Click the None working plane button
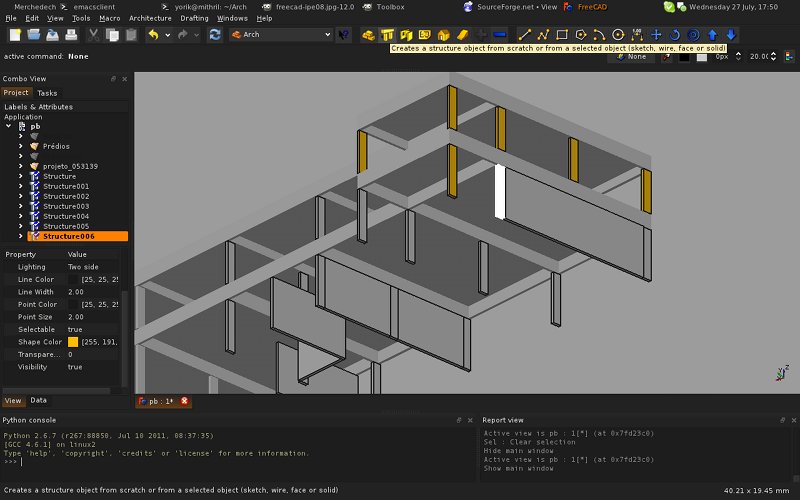800x500 pixels. coord(632,57)
